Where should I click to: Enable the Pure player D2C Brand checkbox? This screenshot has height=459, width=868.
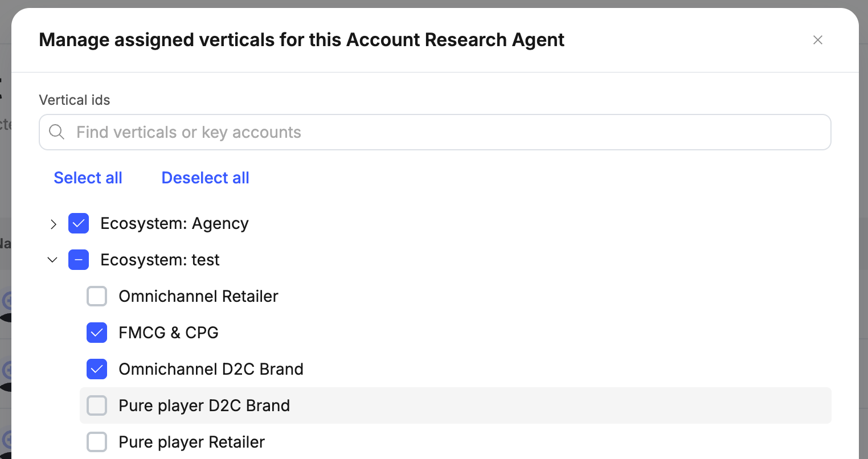(97, 405)
